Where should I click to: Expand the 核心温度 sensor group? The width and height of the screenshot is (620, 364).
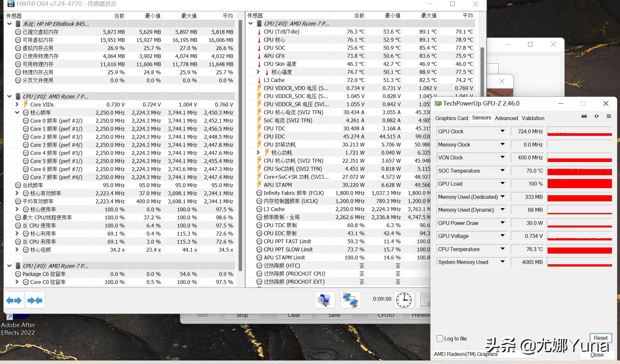pyautogui.click(x=258, y=72)
